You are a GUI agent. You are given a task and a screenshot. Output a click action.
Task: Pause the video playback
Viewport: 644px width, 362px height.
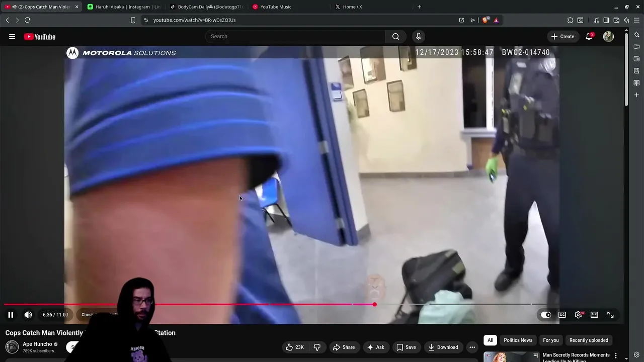click(x=11, y=315)
